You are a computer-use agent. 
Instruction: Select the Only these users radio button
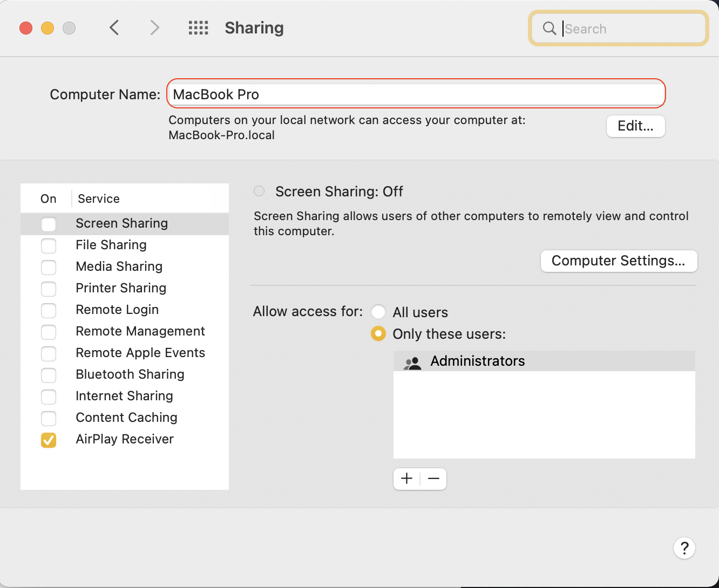tap(378, 334)
